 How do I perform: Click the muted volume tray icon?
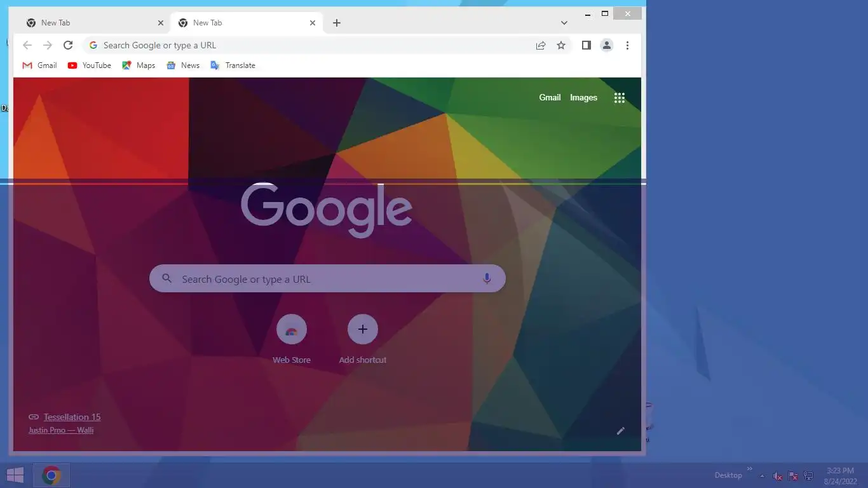[x=778, y=476]
